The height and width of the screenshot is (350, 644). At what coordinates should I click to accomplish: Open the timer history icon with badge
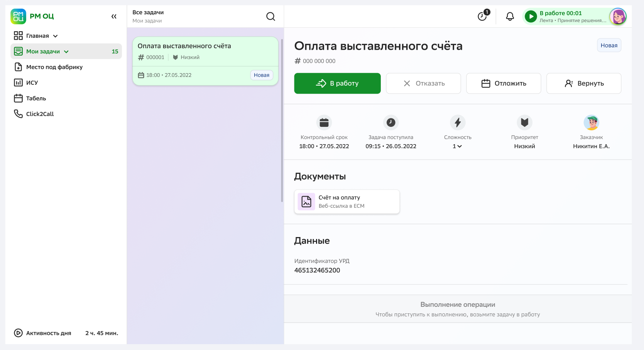[x=482, y=16]
